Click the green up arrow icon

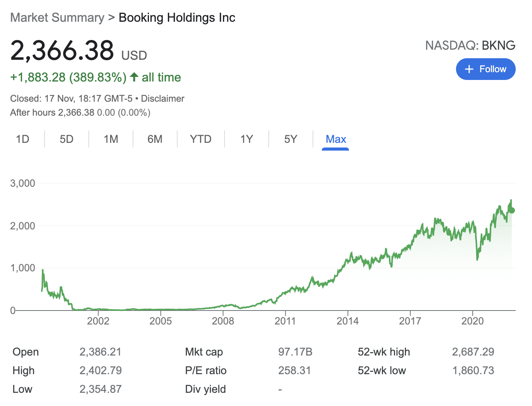134,77
